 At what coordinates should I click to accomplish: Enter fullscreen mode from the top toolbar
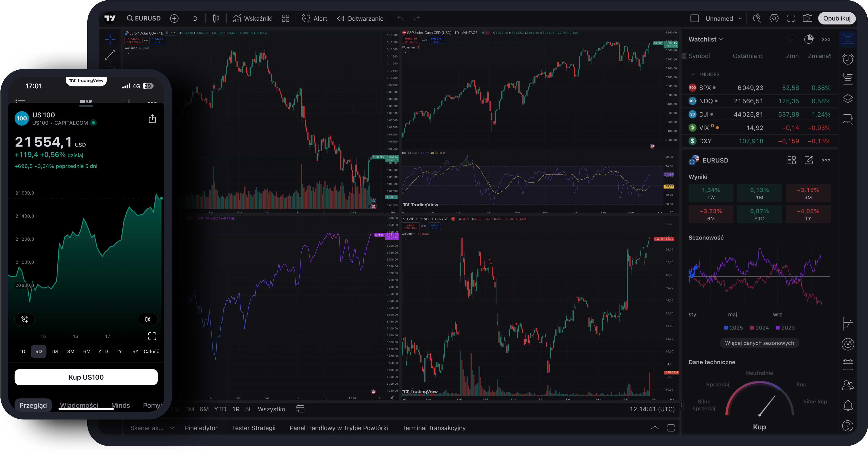(791, 18)
